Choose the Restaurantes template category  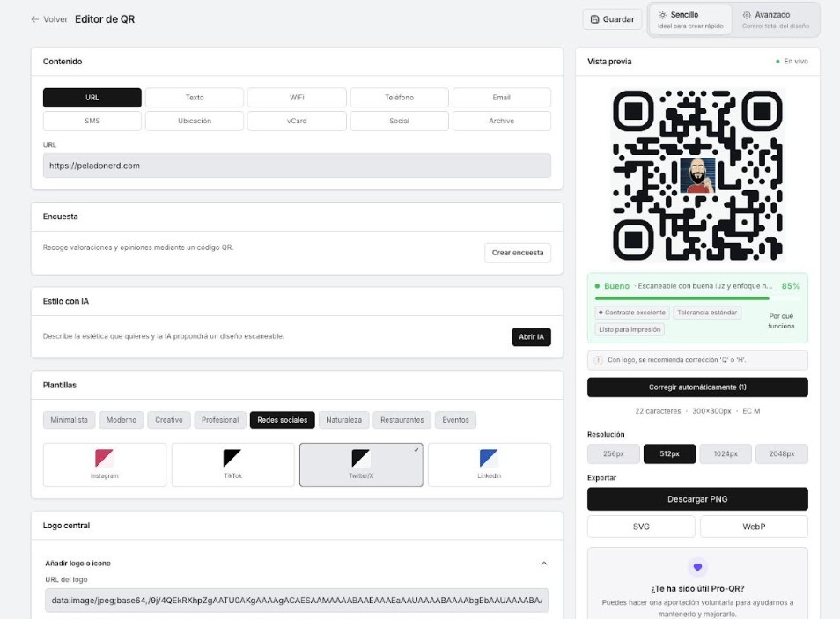[x=402, y=420]
